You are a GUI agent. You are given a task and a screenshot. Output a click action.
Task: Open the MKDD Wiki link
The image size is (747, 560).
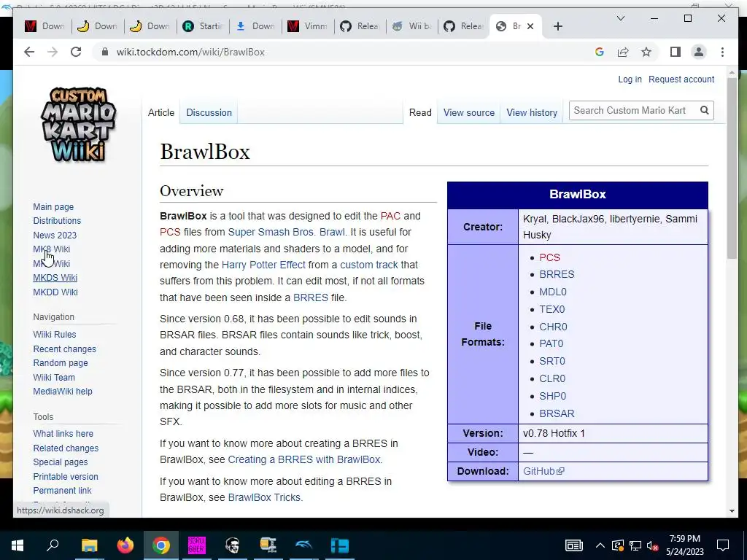(55, 292)
